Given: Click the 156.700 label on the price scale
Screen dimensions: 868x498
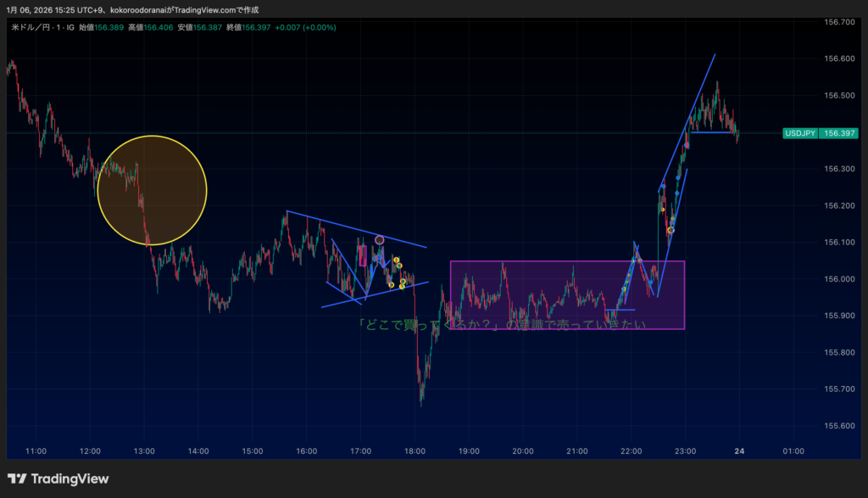Looking at the screenshot, I should tap(838, 22).
